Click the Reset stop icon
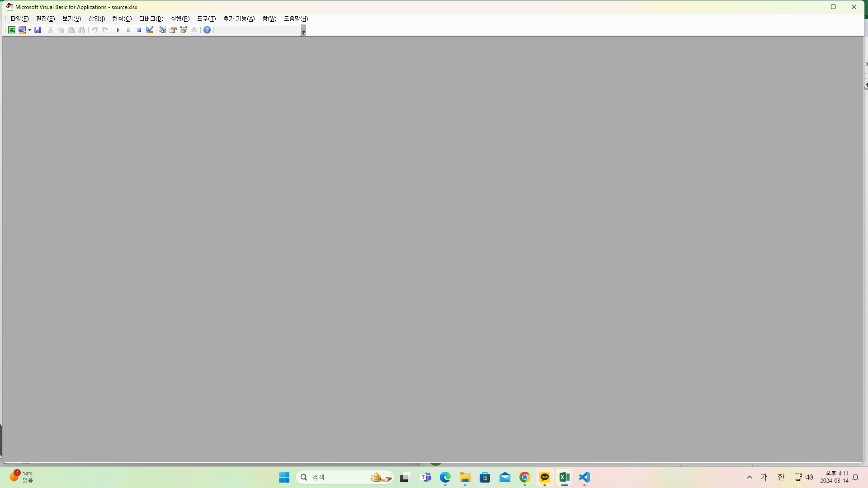The image size is (868, 488). (139, 30)
